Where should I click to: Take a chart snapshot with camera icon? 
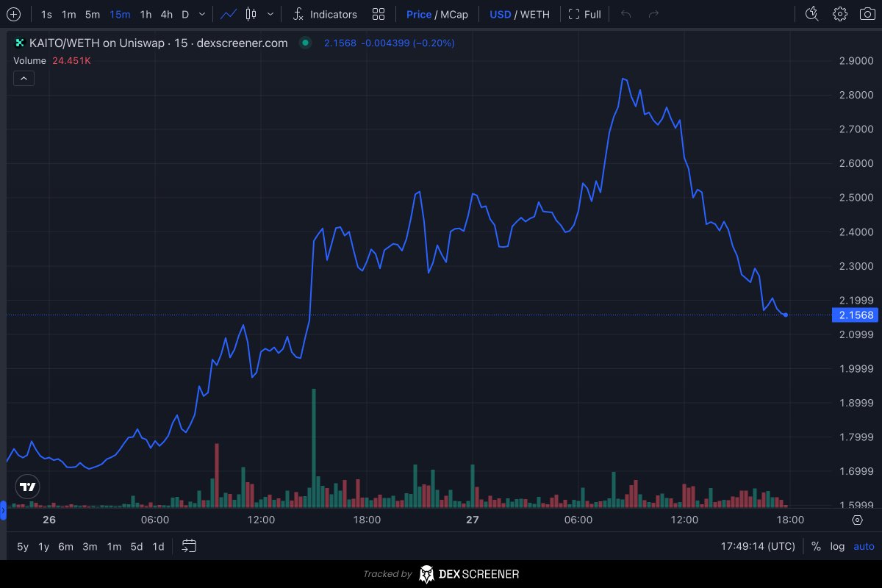point(867,14)
